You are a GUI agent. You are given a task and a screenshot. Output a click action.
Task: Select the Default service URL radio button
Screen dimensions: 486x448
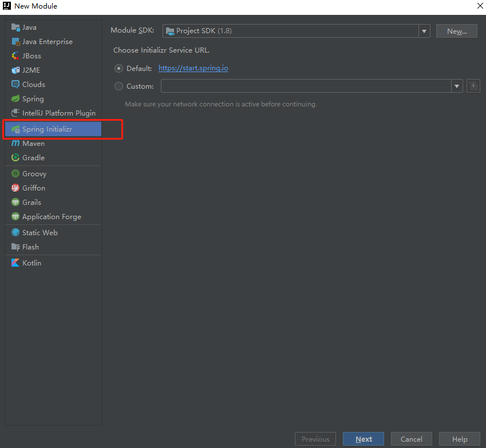click(x=118, y=69)
